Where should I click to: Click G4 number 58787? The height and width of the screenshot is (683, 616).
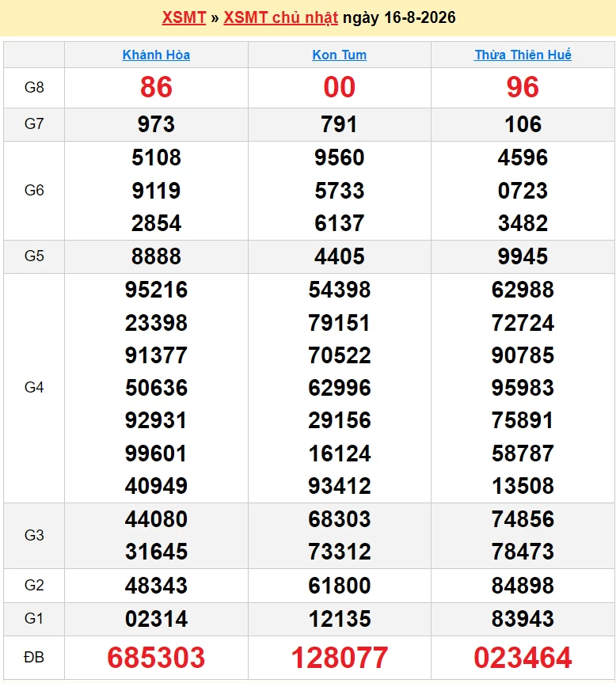(523, 453)
